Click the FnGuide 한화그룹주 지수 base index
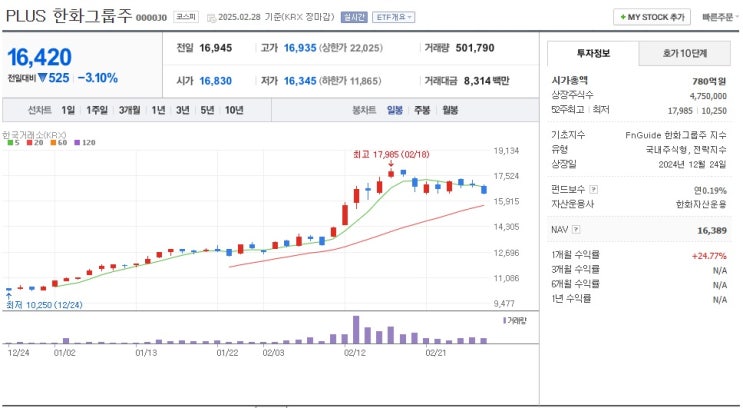 coord(676,136)
